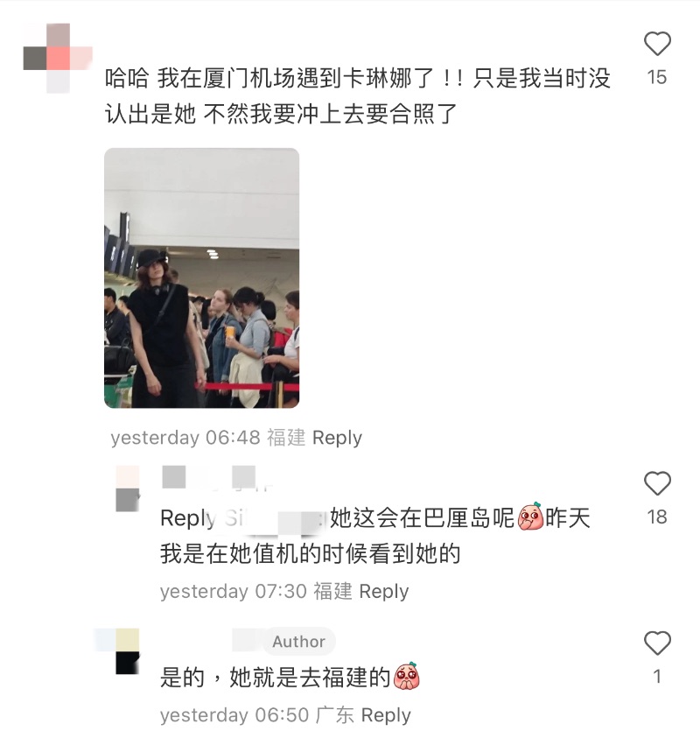This screenshot has height=745, width=700.
Task: Select the comment text 我在厦门机场遇到卡琳娜了
Action: [x=296, y=79]
